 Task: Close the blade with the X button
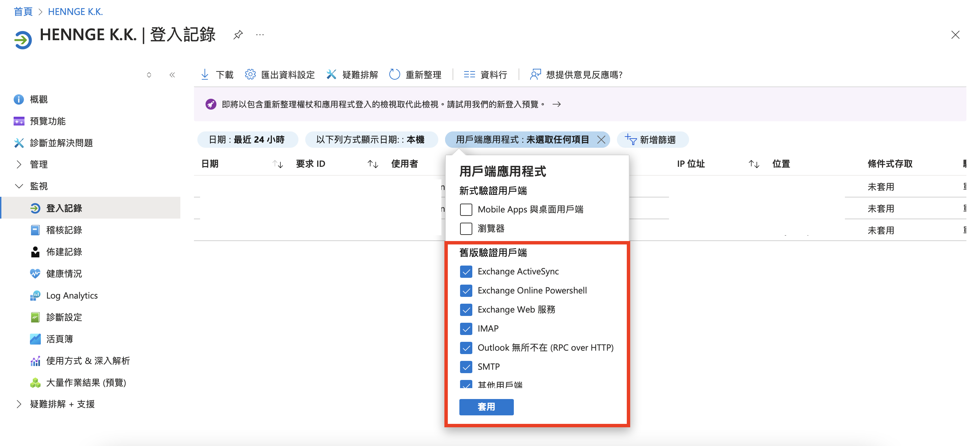pos(955,35)
